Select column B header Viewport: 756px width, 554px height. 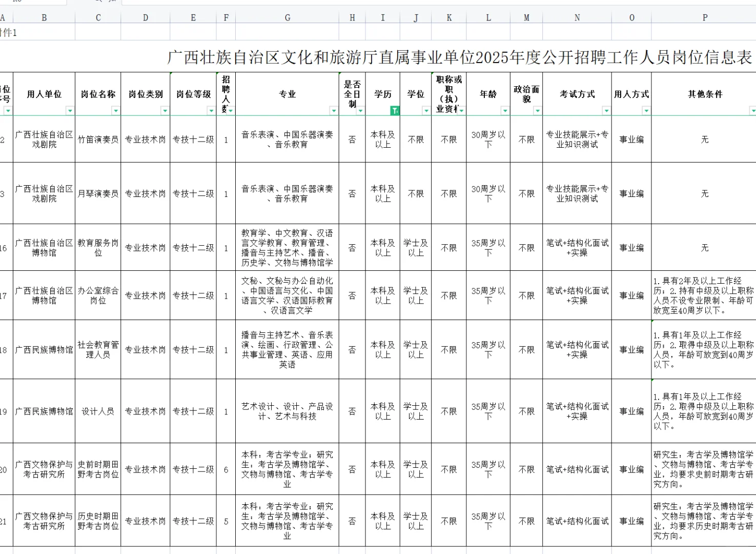[x=44, y=17]
